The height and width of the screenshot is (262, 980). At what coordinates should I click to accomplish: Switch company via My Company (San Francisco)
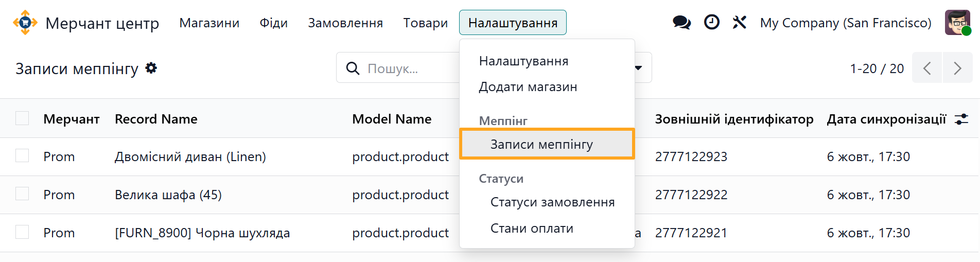click(845, 23)
